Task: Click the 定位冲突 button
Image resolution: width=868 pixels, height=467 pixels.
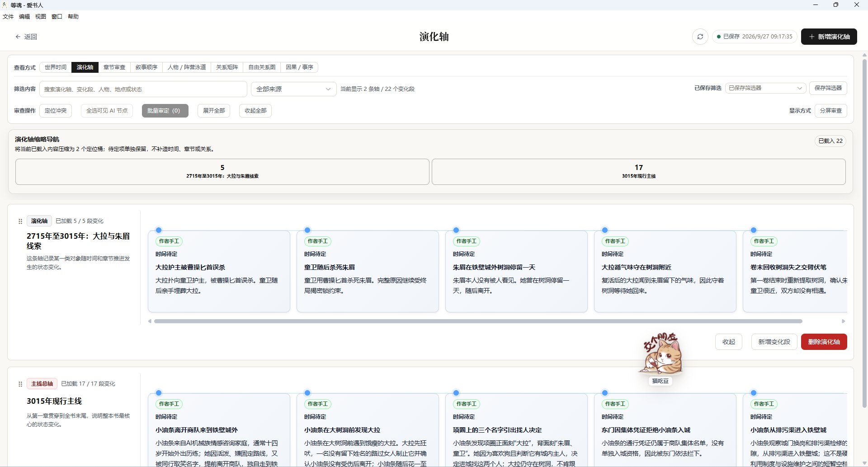Action: point(56,111)
